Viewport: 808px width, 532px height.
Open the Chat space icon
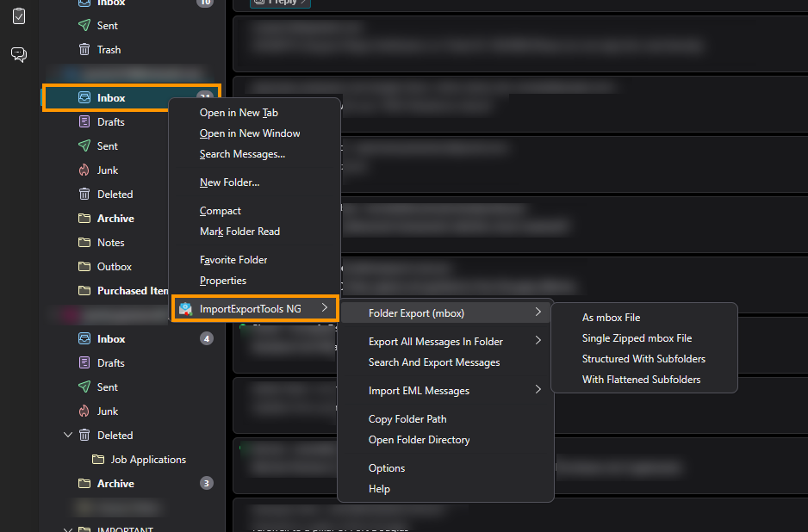coord(19,54)
